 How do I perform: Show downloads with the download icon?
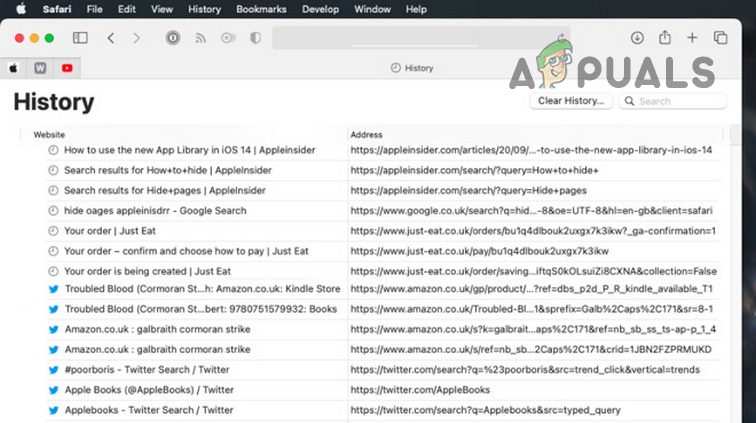tap(637, 38)
